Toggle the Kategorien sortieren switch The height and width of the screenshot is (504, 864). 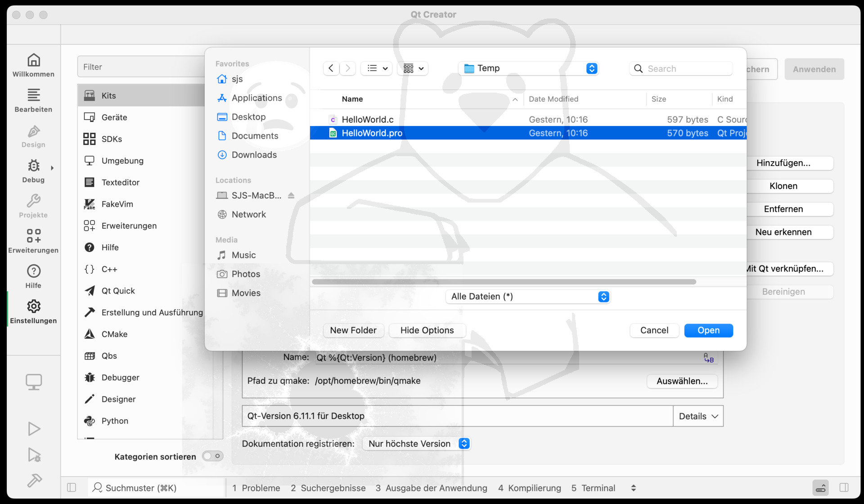click(x=212, y=456)
